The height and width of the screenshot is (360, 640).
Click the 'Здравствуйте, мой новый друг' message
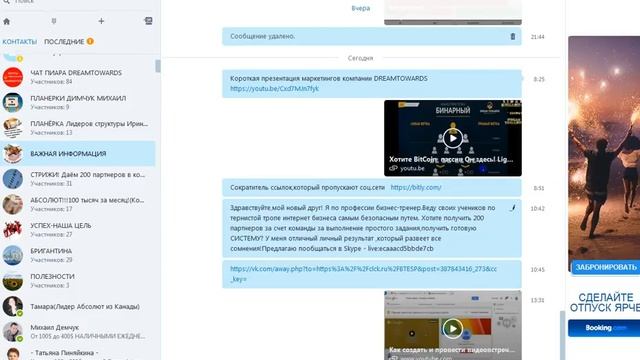coord(372,228)
